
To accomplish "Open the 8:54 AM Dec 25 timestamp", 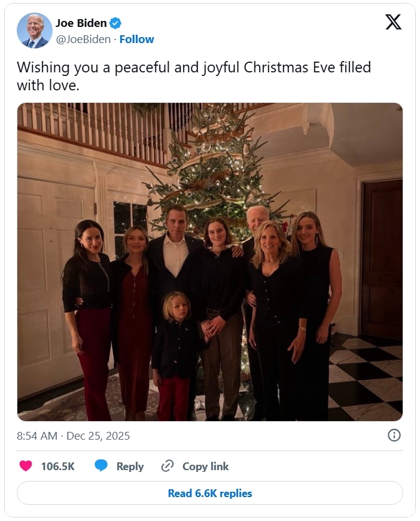I will (x=73, y=435).
